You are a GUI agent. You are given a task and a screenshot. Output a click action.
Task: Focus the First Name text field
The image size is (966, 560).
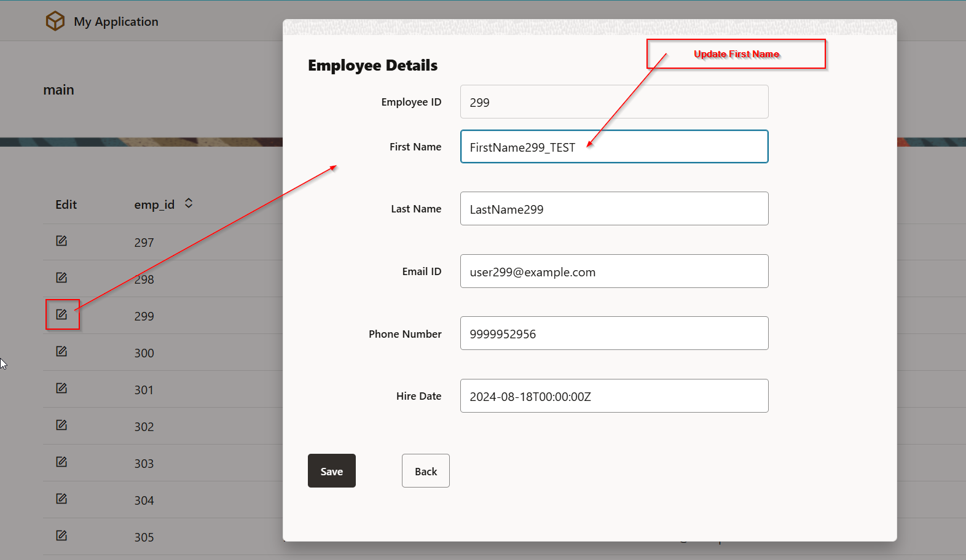tap(614, 147)
